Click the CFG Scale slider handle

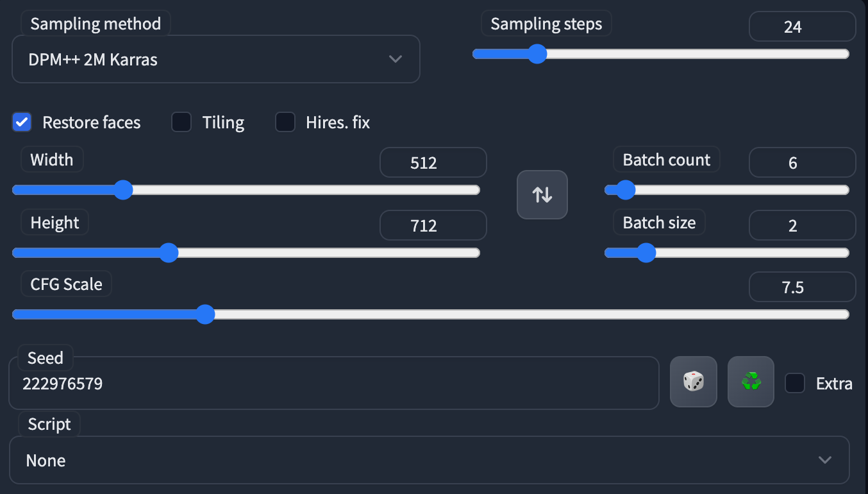[x=205, y=314]
